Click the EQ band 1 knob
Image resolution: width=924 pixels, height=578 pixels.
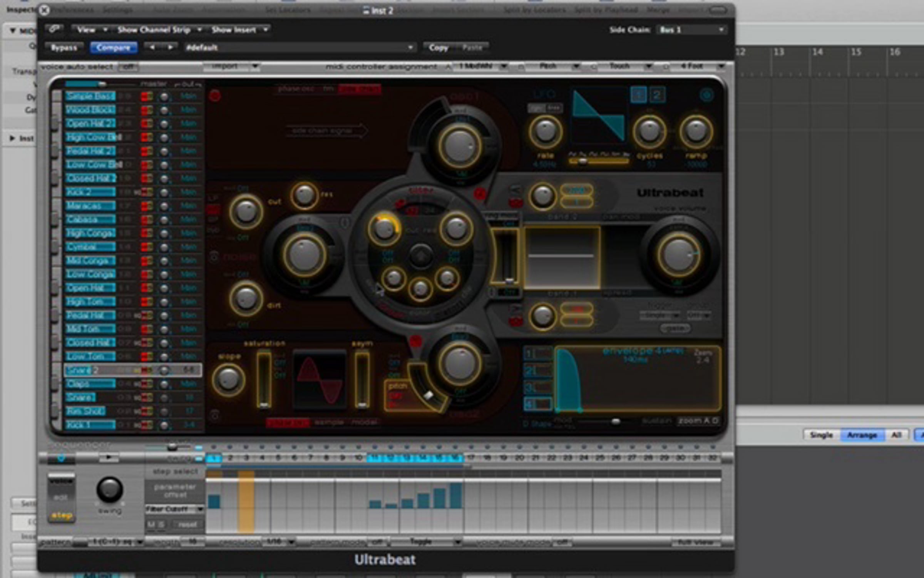pos(542,316)
